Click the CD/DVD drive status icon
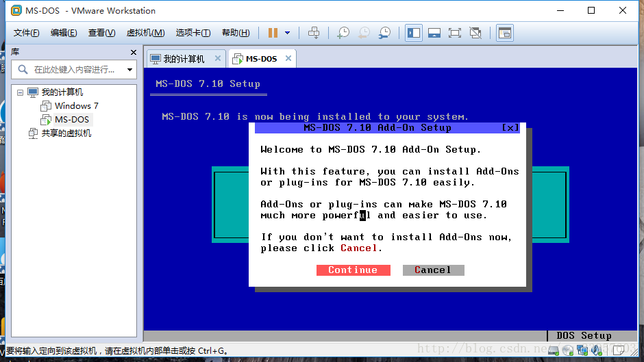Screen dimensions: 644x362 tap(567, 350)
